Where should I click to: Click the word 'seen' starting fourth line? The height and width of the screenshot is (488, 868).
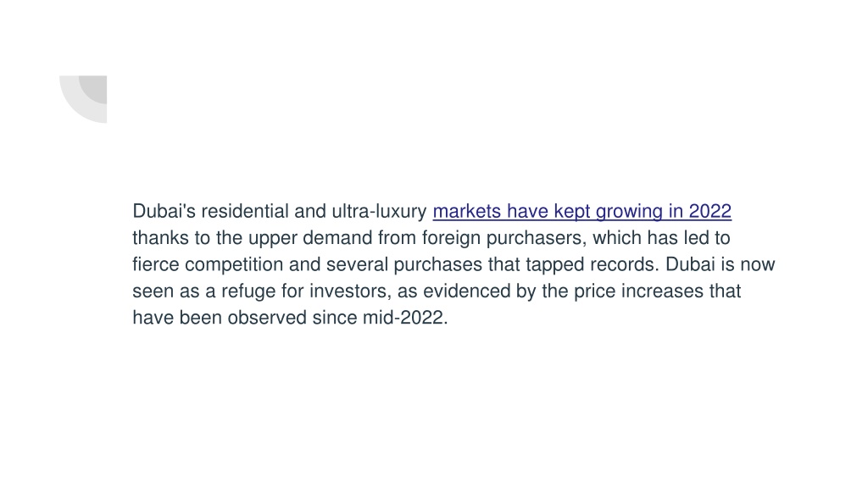click(153, 291)
